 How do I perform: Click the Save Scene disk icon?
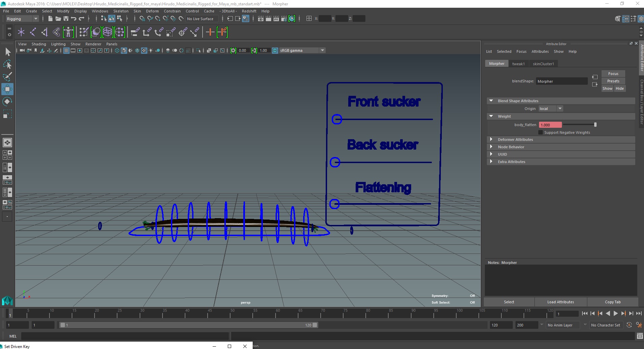pyautogui.click(x=66, y=19)
